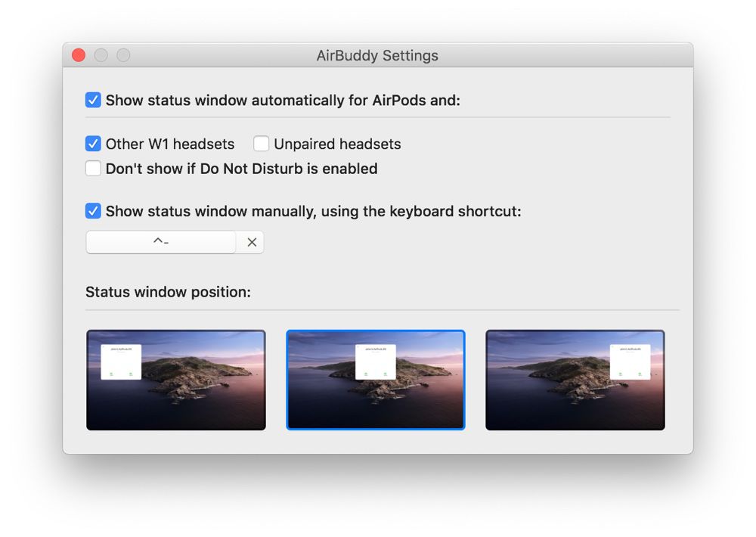This screenshot has width=756, height=537.
Task: Uncheck Show status window automatically for AirPods
Action: click(x=93, y=100)
